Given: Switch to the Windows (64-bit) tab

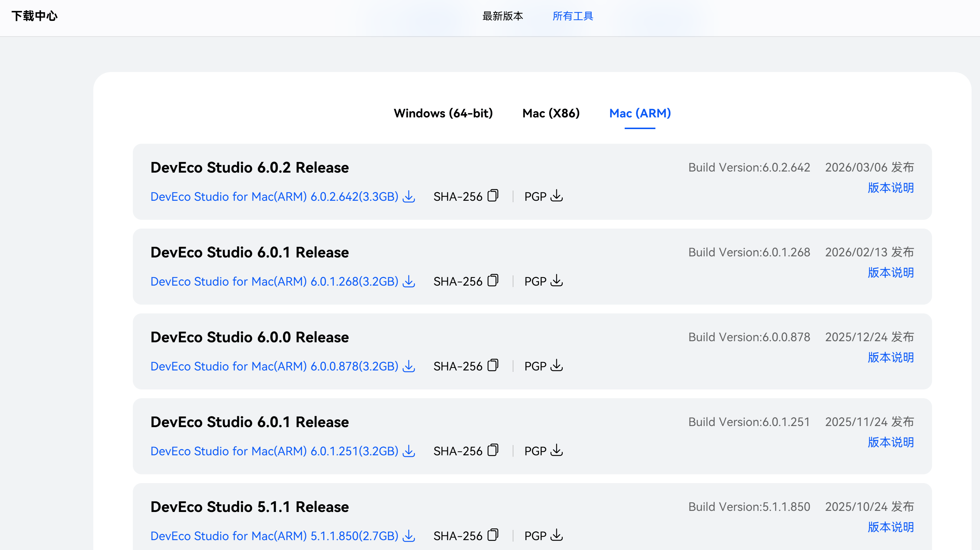Looking at the screenshot, I should pos(443,113).
